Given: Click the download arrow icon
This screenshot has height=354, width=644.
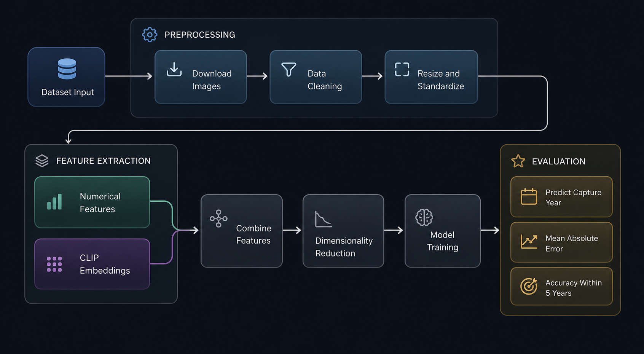Looking at the screenshot, I should 174,69.
